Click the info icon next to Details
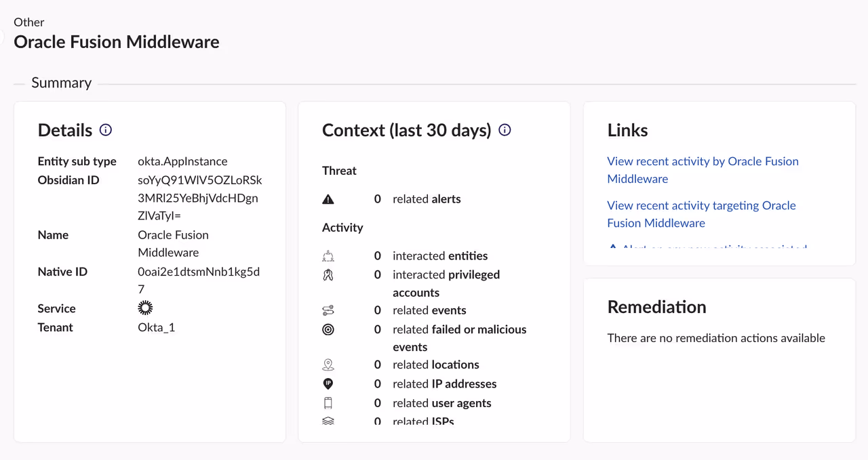 coord(106,130)
